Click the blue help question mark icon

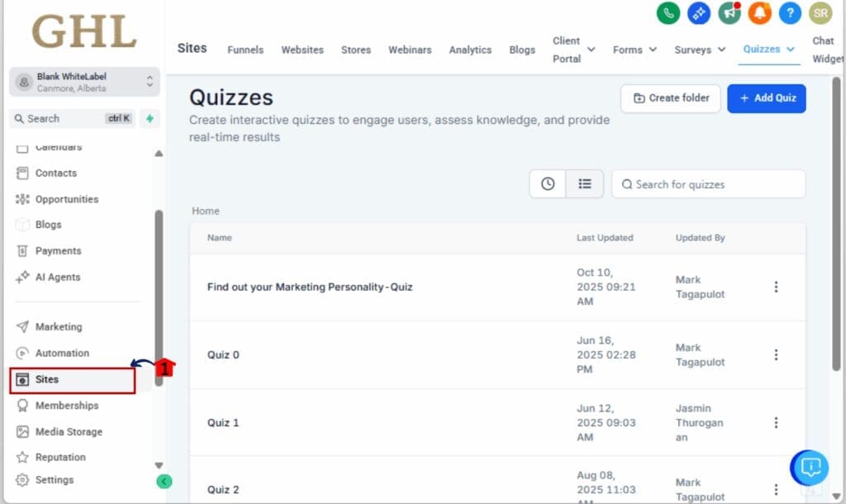pos(791,13)
